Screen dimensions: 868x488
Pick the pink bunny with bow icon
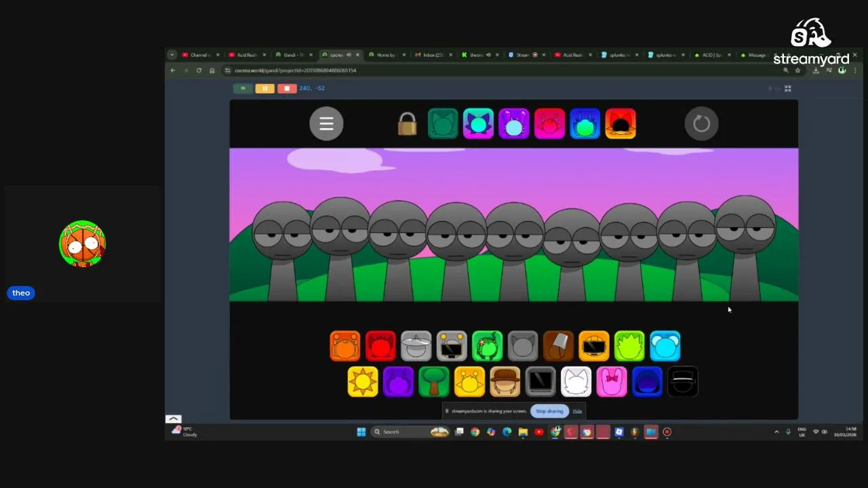[x=612, y=382]
